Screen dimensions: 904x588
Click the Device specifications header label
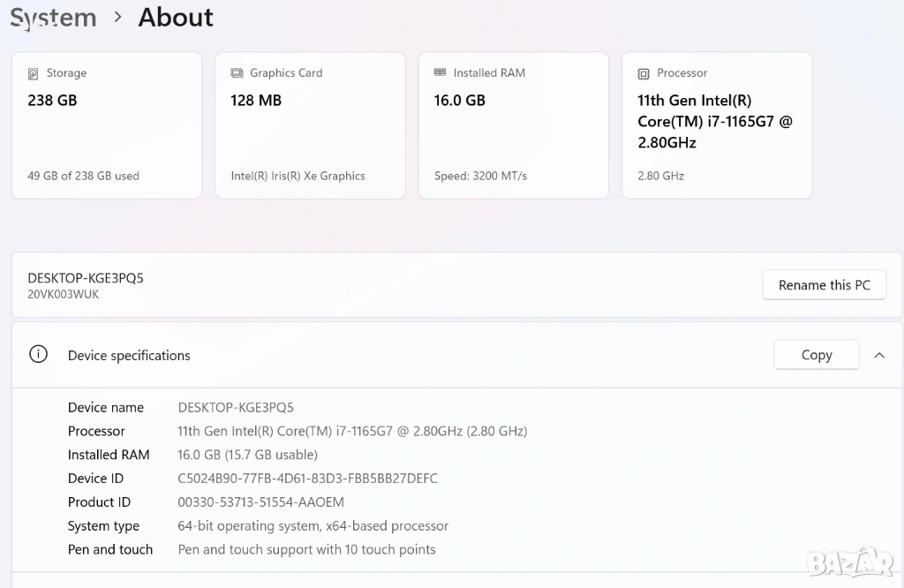(129, 356)
